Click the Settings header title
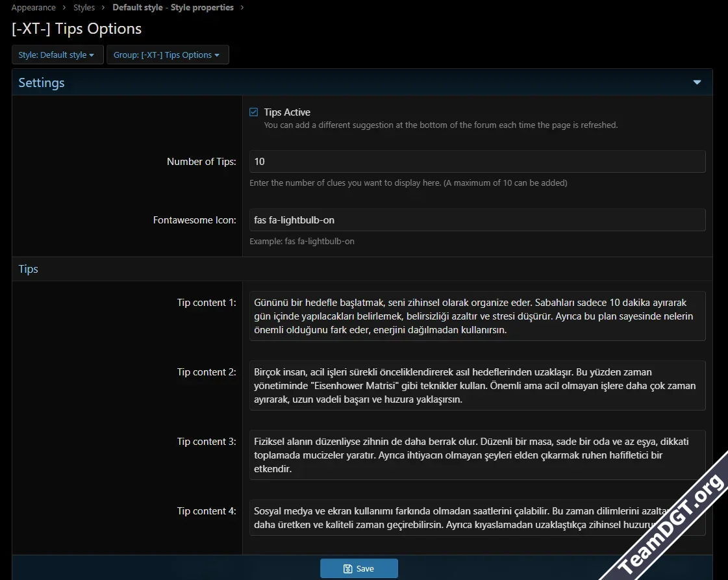The width and height of the screenshot is (728, 580). tap(42, 83)
